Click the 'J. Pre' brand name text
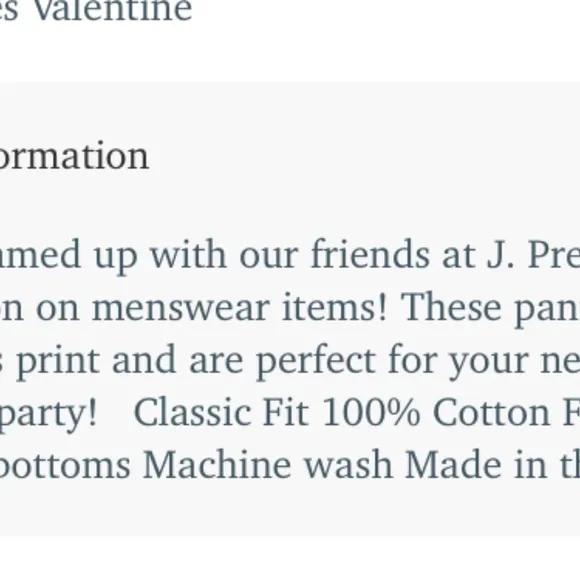The image size is (580, 580). 533,254
